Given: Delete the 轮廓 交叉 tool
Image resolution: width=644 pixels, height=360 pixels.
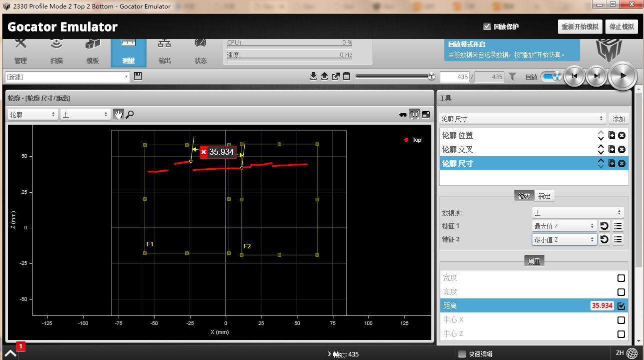Looking at the screenshot, I should click(x=621, y=149).
